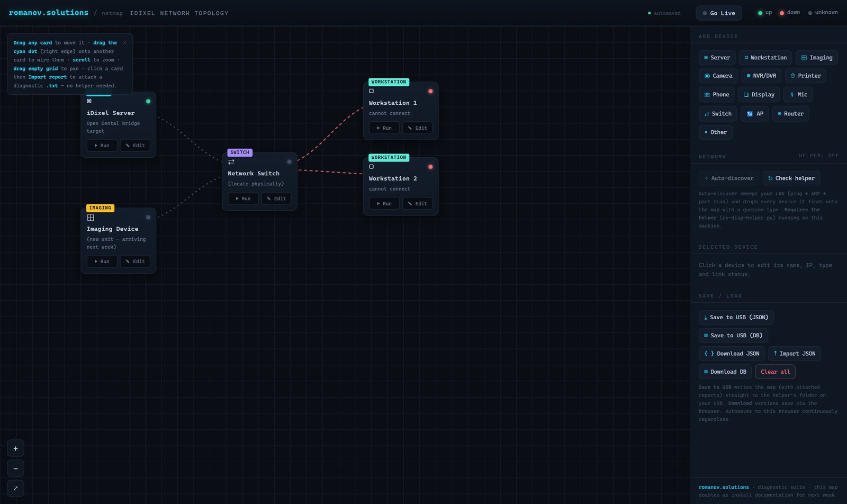This screenshot has width=847, height=504.
Task: Click Network Switch connector dot
Action: pyautogui.click(x=289, y=162)
